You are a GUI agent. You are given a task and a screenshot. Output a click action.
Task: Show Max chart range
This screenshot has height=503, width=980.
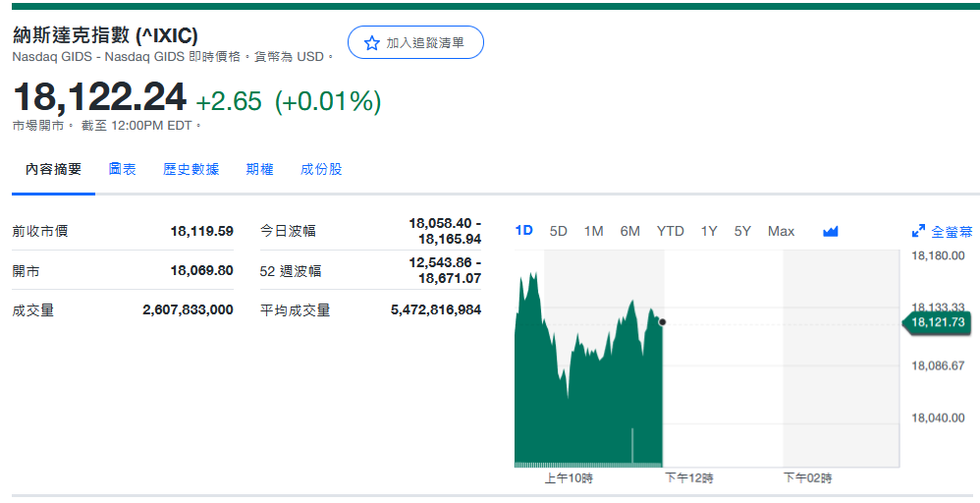(x=781, y=231)
